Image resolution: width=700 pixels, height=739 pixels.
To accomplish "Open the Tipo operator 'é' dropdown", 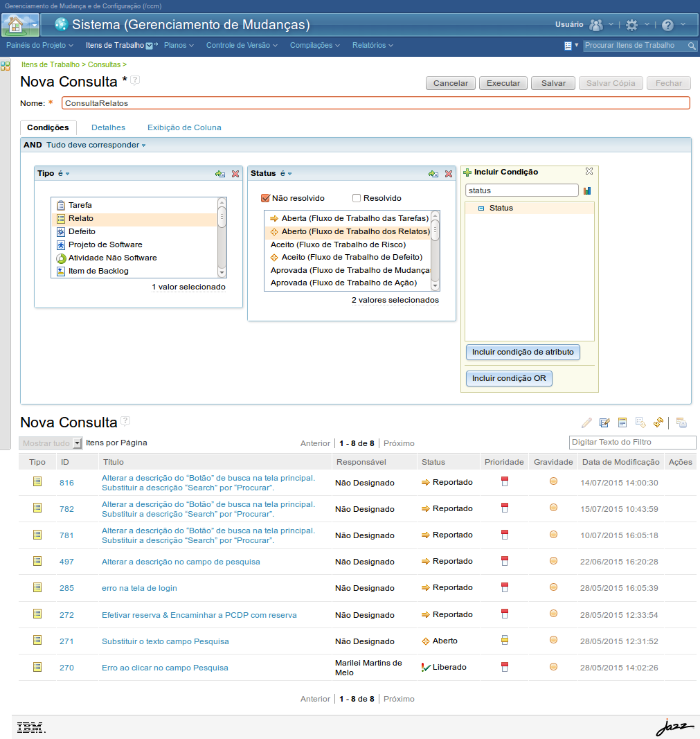I will (64, 173).
